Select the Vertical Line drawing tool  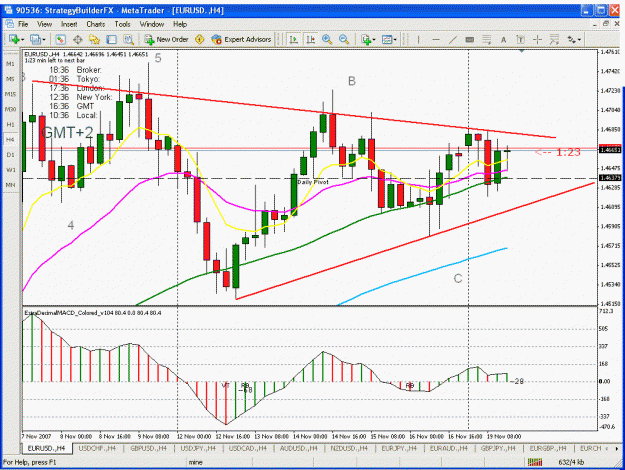click(x=419, y=39)
